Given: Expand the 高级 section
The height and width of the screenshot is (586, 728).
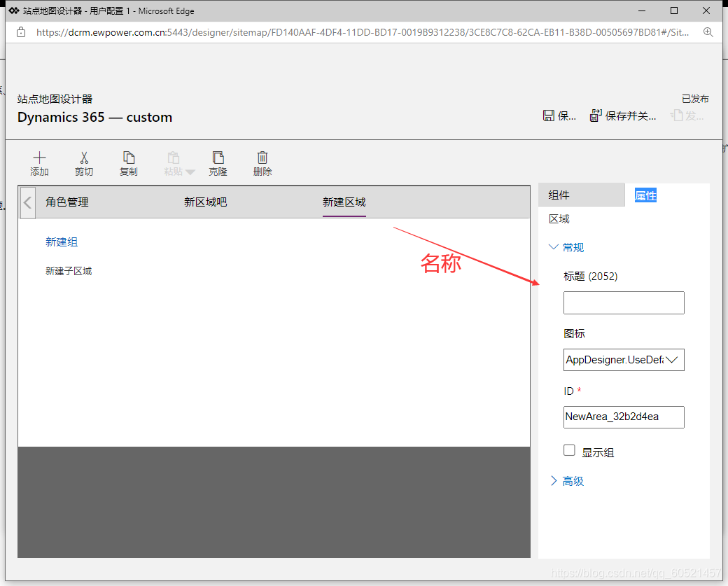Looking at the screenshot, I should click(x=566, y=481).
